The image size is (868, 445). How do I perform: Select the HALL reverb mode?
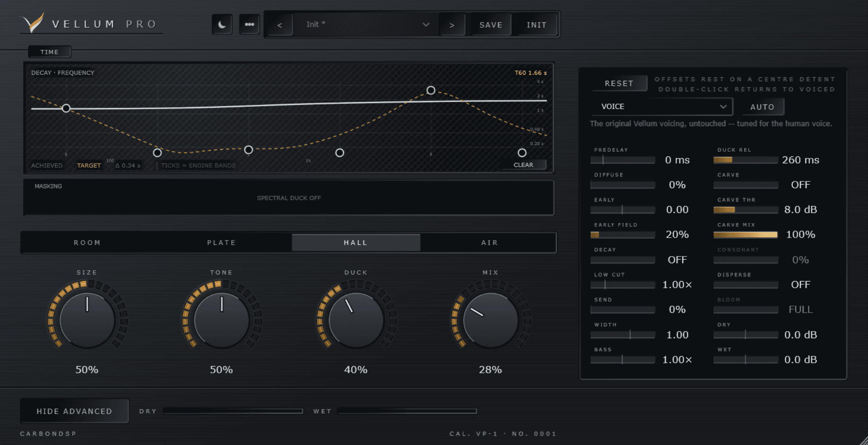pyautogui.click(x=356, y=243)
